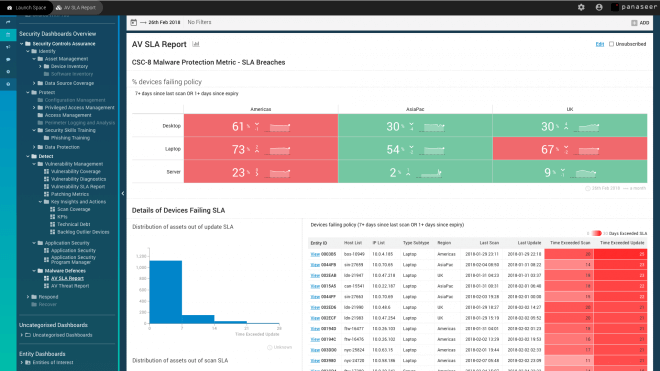Open View link for entity 0803B5
This screenshot has width=660, height=371.
tap(315, 254)
